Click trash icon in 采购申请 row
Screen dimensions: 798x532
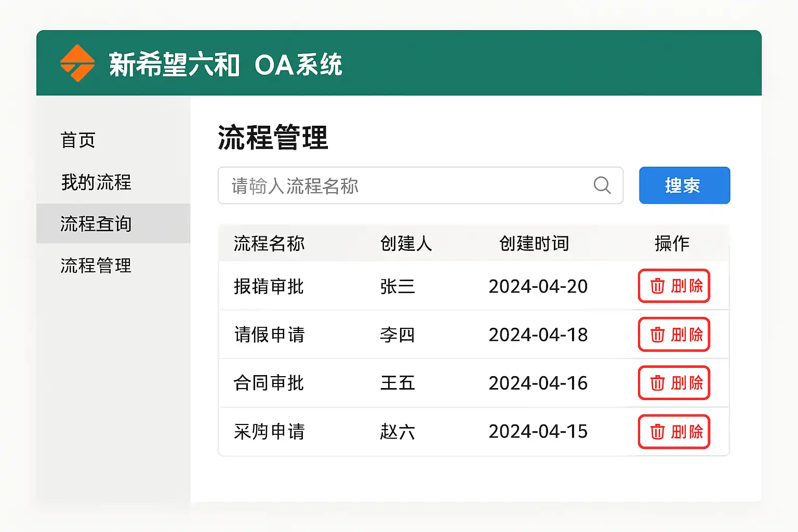coord(657,432)
